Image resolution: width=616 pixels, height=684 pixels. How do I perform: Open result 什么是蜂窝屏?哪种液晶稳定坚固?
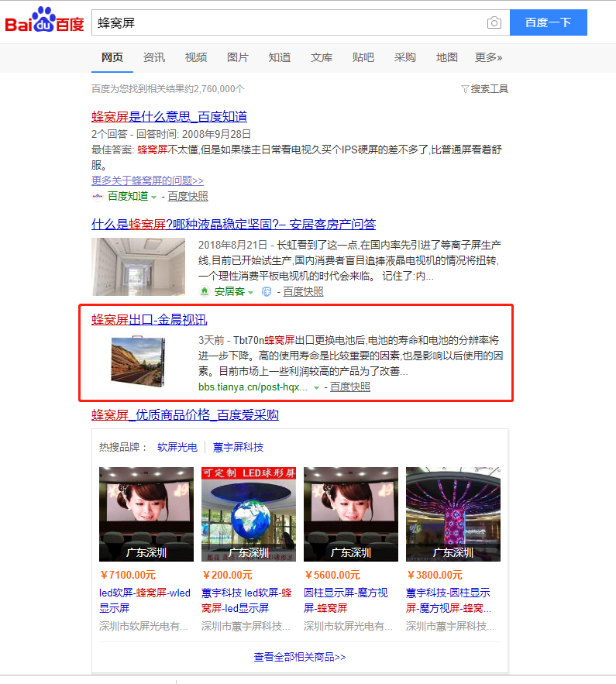pos(233,224)
